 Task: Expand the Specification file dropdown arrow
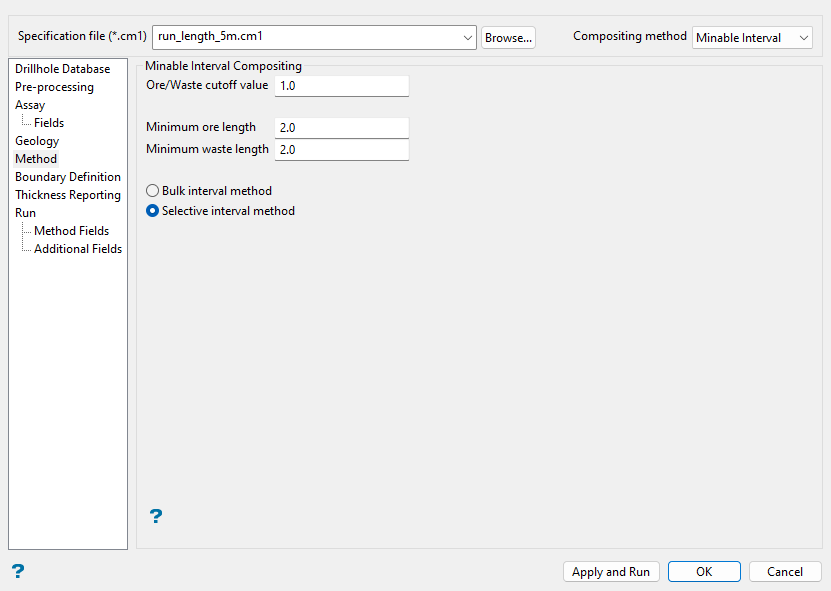(469, 38)
